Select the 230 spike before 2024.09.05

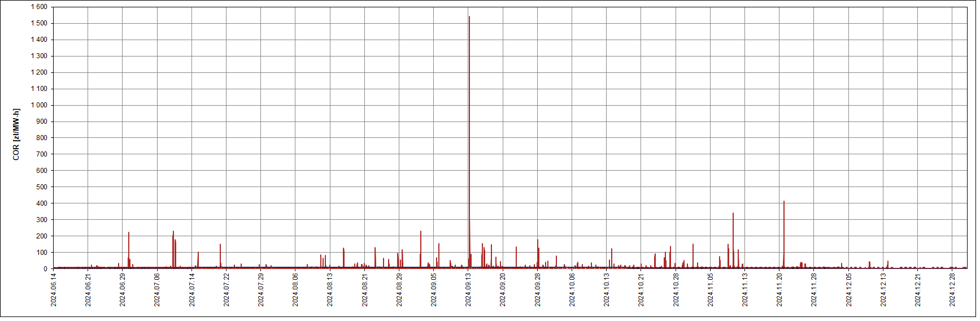coord(421,249)
